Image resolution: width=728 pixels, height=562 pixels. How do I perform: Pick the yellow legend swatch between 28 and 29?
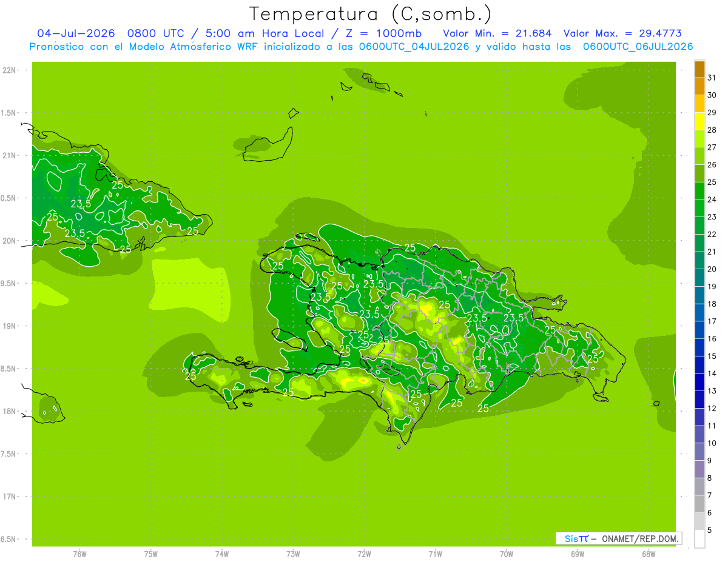(x=699, y=121)
